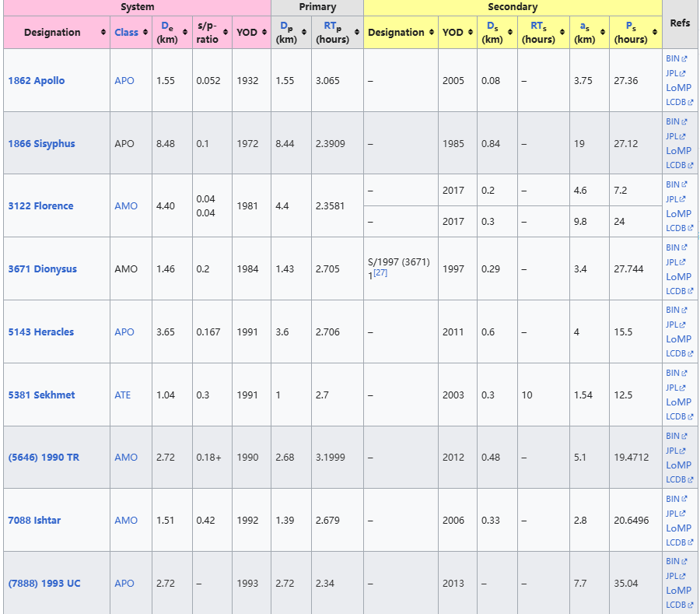Sort by primary rotation RTp (hours) arrows

click(358, 33)
